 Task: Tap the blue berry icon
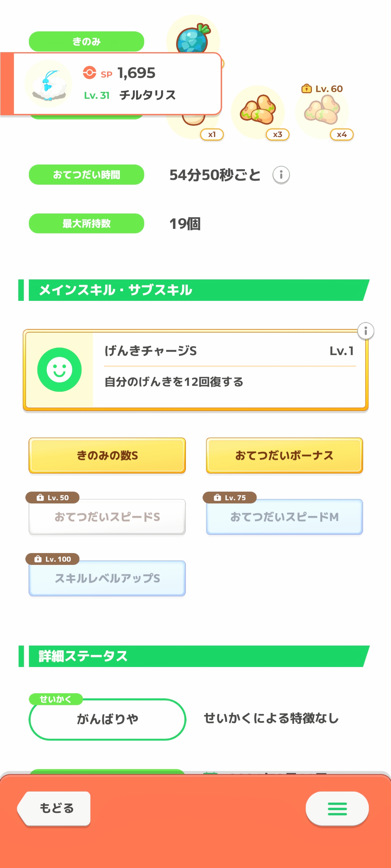click(x=193, y=39)
